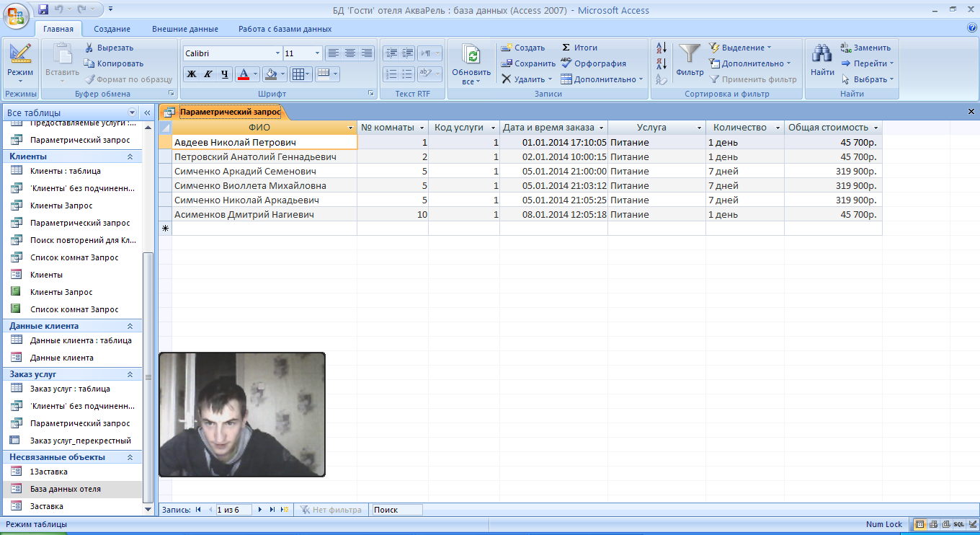Go to next record navigation button

(260, 510)
